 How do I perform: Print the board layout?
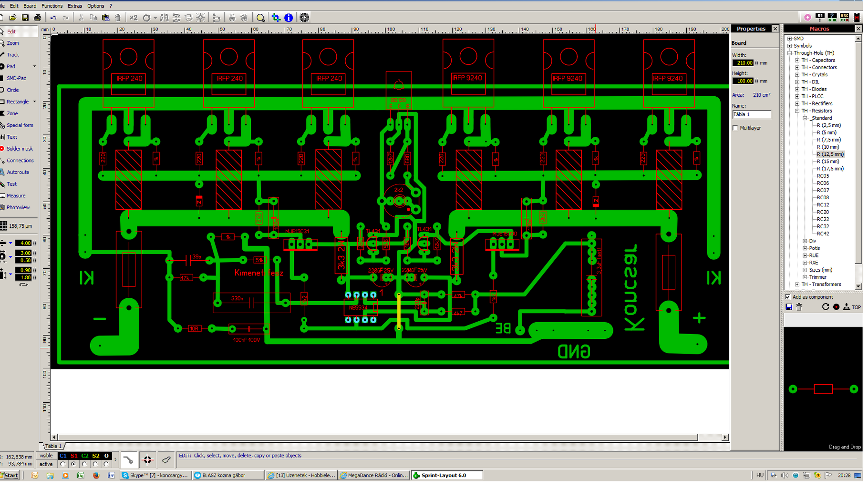pos(37,18)
